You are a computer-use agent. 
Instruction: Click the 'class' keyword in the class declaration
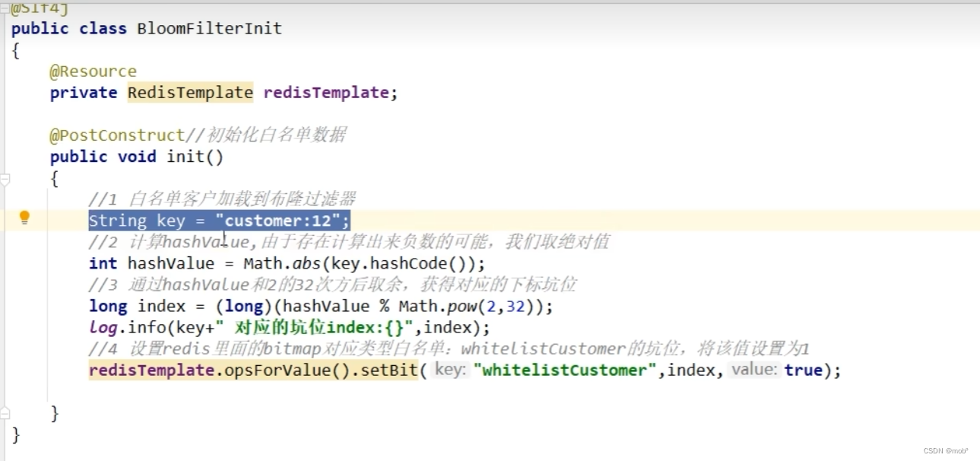103,29
